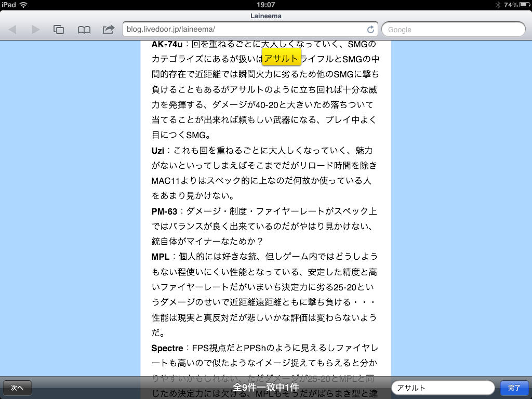532x399 pixels.
Task: Click the PM-63 heading text
Action: pos(164,211)
